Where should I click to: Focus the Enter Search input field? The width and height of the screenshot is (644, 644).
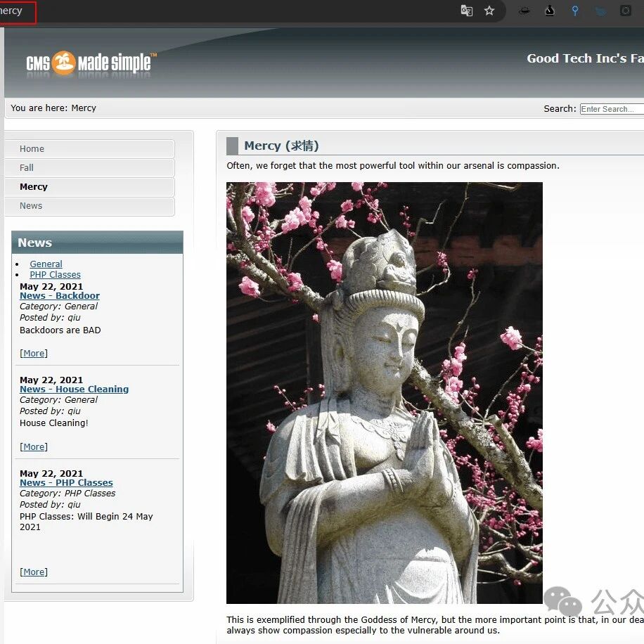tap(612, 109)
